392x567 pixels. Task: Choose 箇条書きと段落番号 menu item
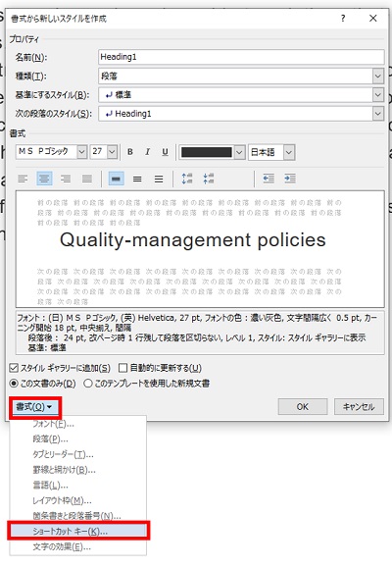78,516
